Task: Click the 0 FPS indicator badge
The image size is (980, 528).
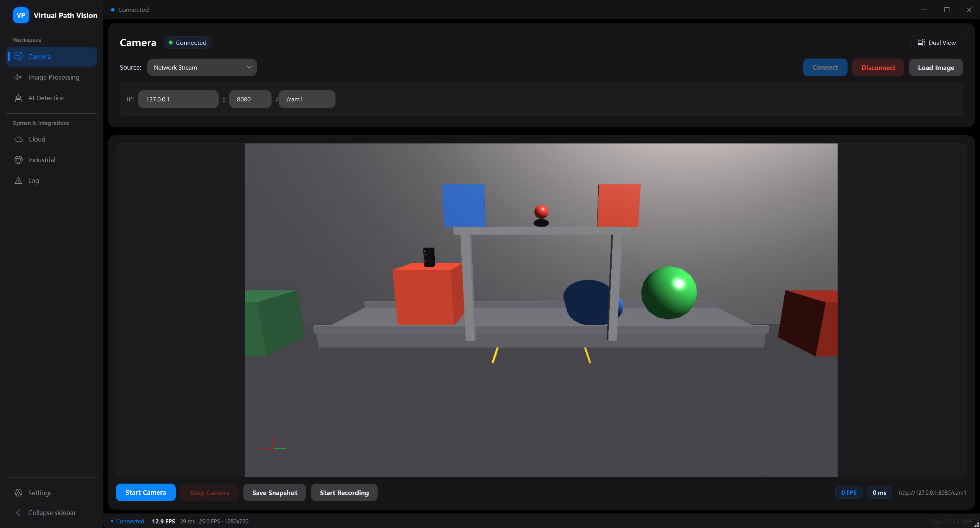Action: pos(849,492)
